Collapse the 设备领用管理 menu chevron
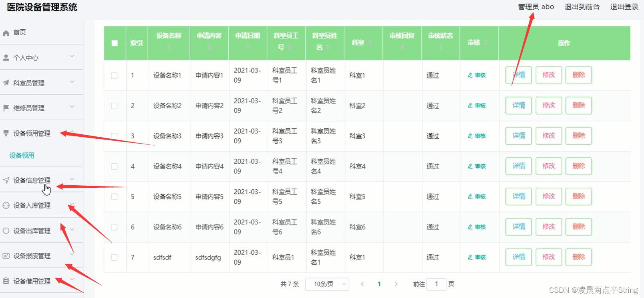 pos(72,132)
